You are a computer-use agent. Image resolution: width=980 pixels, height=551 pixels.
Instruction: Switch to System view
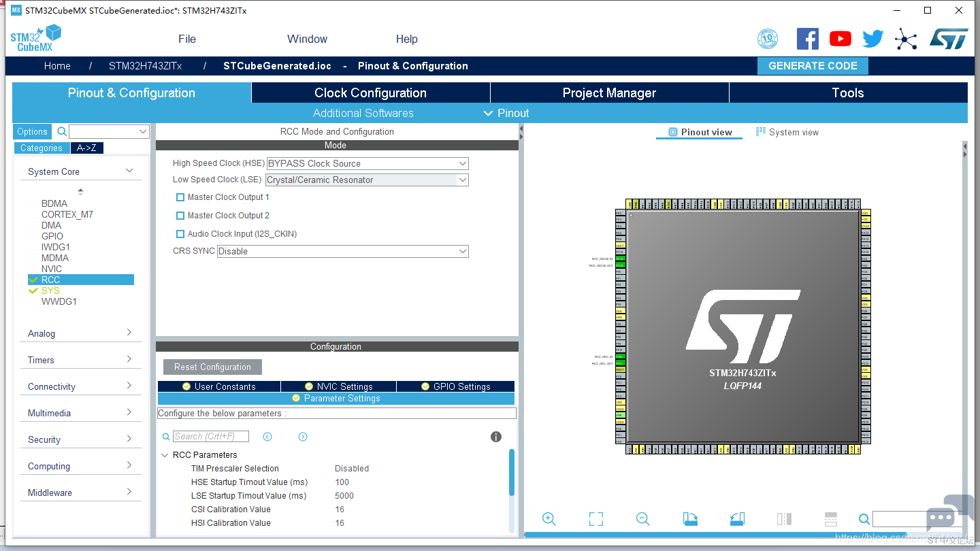coord(787,132)
